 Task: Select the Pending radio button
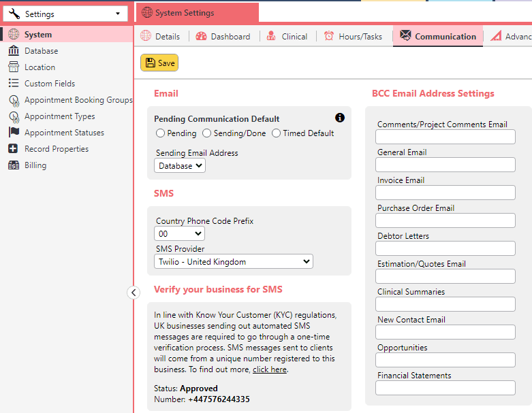coord(161,133)
